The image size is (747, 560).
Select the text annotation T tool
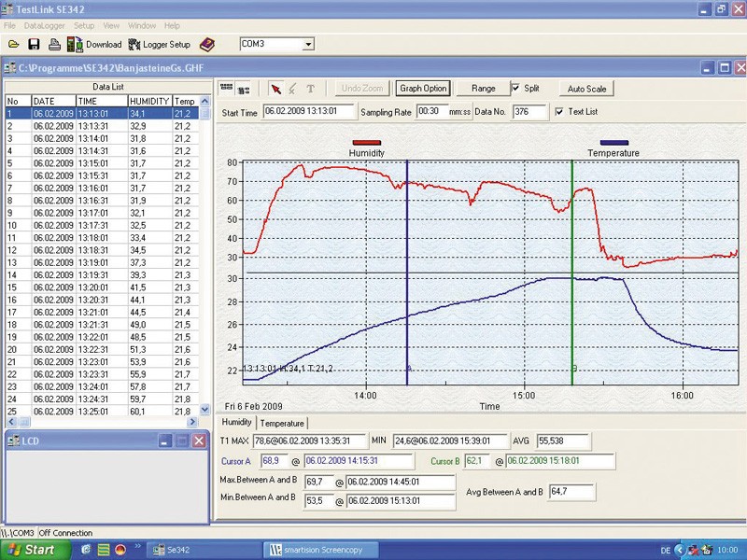(311, 89)
